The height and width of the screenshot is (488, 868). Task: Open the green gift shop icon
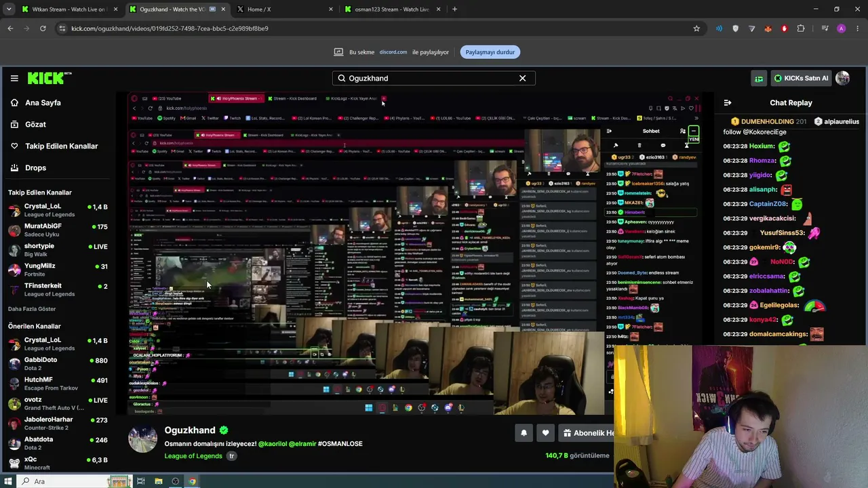tap(759, 78)
